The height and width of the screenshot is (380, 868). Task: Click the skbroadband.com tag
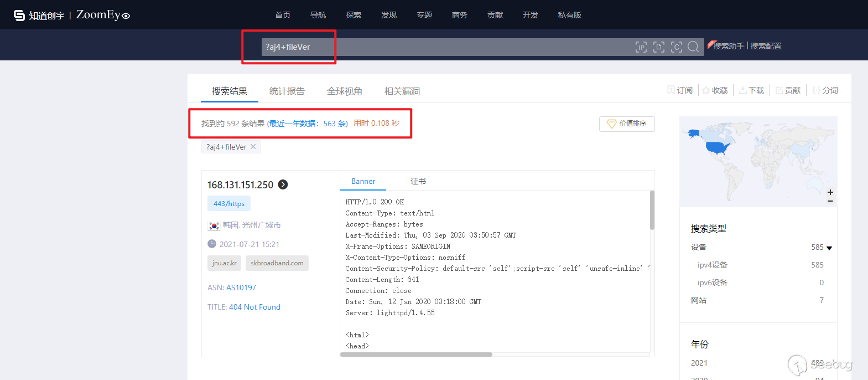coord(277,263)
